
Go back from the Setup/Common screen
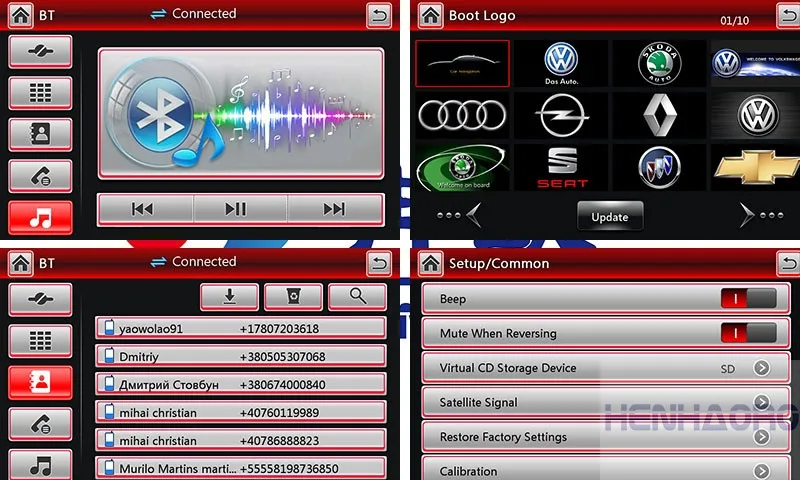pos(788,264)
